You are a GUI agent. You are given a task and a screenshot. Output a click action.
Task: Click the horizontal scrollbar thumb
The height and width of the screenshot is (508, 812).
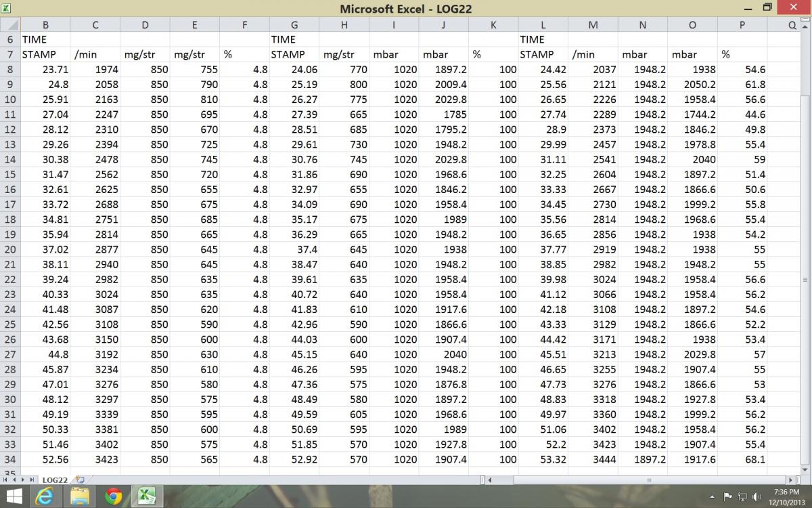click(x=650, y=480)
